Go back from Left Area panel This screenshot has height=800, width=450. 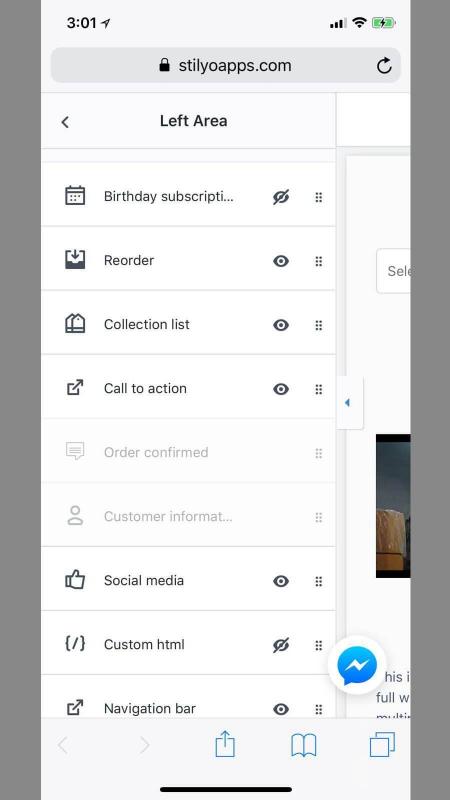(x=65, y=122)
